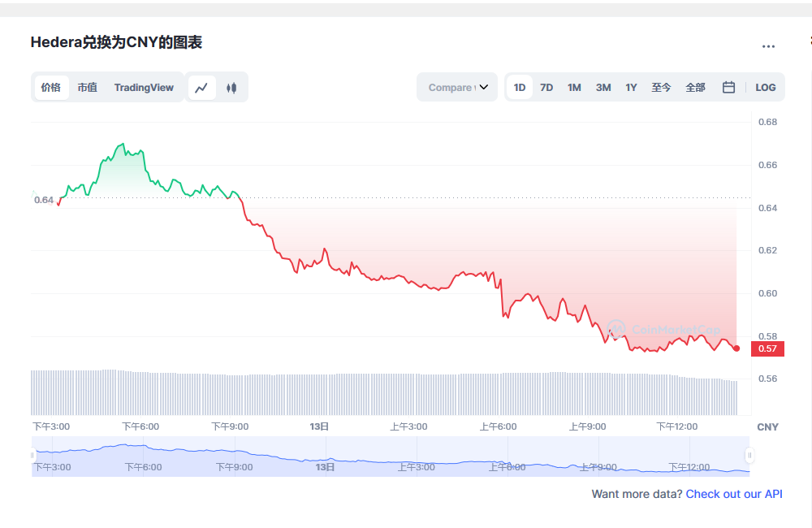
Task: Select the 市值 tab
Action: click(x=88, y=88)
